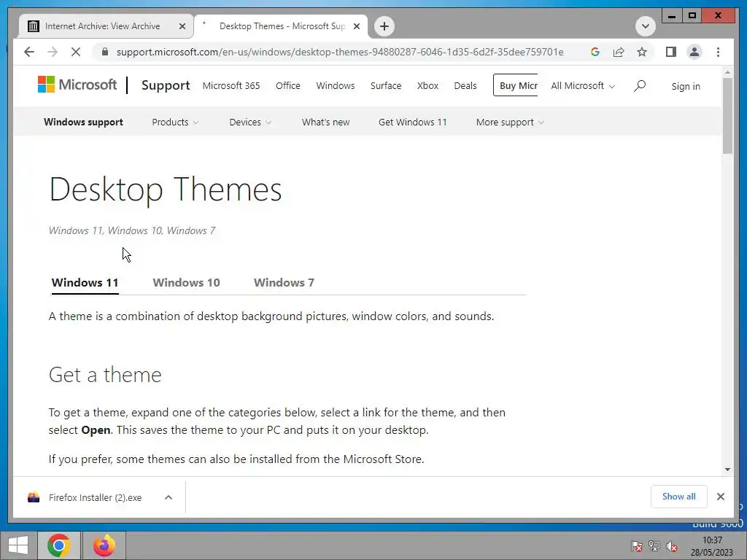Select the Desktop Themes browser tab
This screenshot has height=560, width=747.
coord(281,26)
